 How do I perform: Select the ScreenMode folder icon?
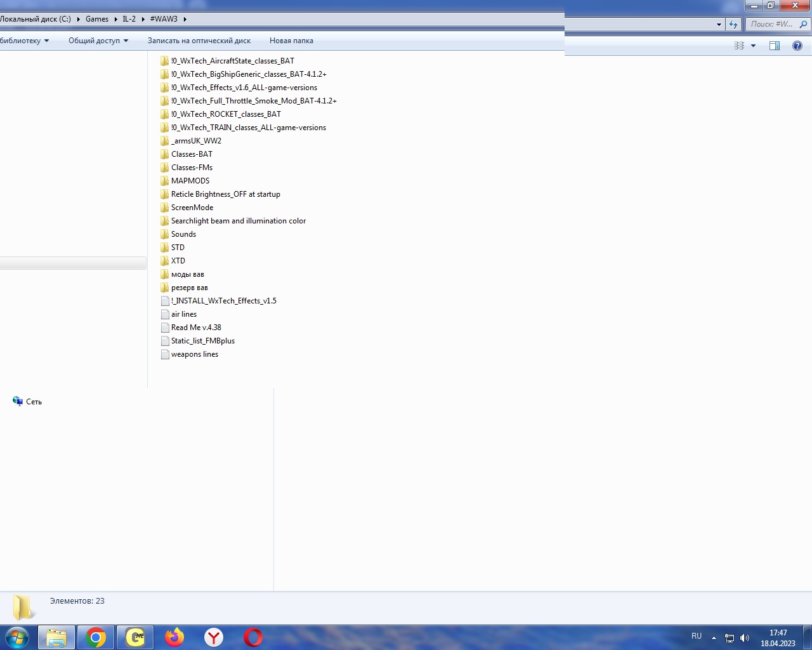[x=165, y=208]
